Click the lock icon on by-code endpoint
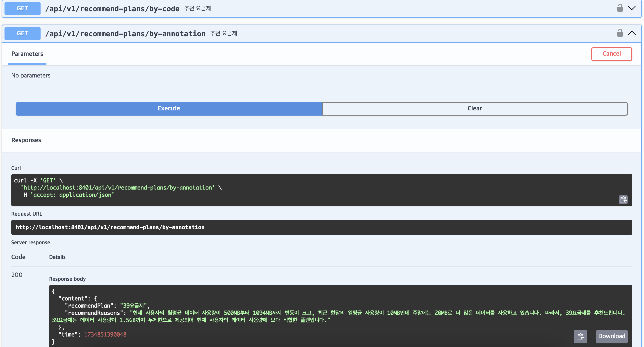 [x=620, y=8]
